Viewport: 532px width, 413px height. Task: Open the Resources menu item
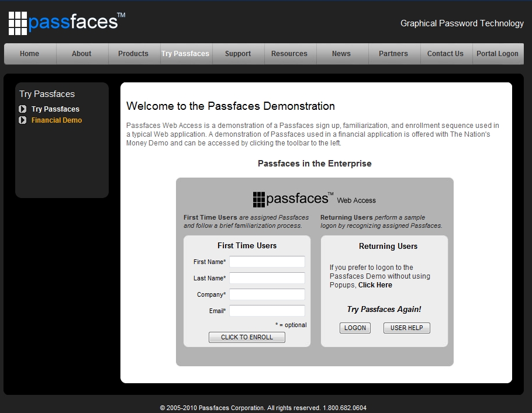289,54
